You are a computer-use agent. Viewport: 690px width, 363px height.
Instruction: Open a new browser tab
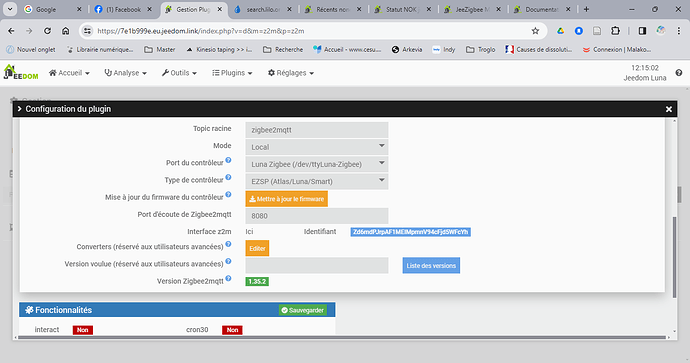point(586,9)
